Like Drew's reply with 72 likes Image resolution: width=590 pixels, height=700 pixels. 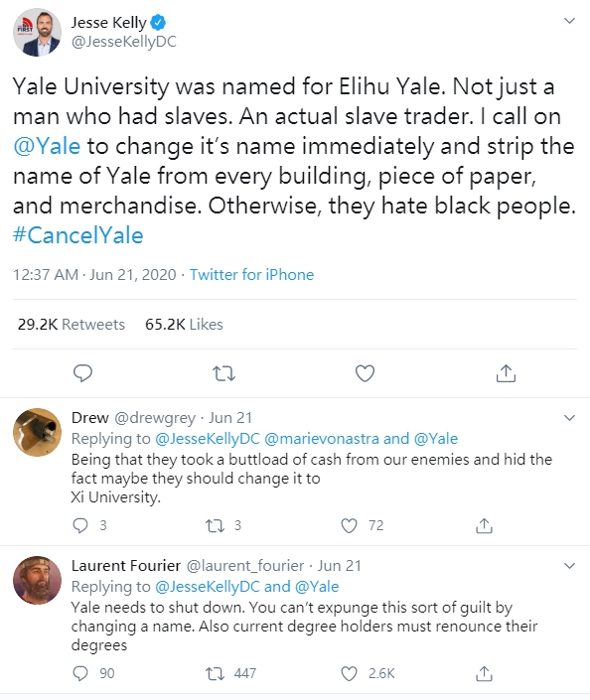point(349,525)
